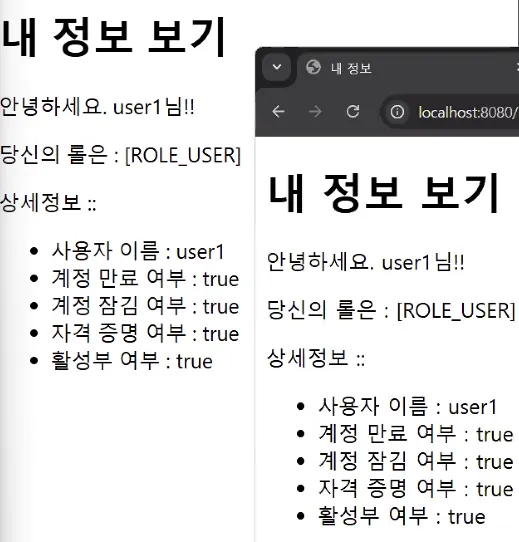Select the '내 정보' browser tab

[408, 68]
